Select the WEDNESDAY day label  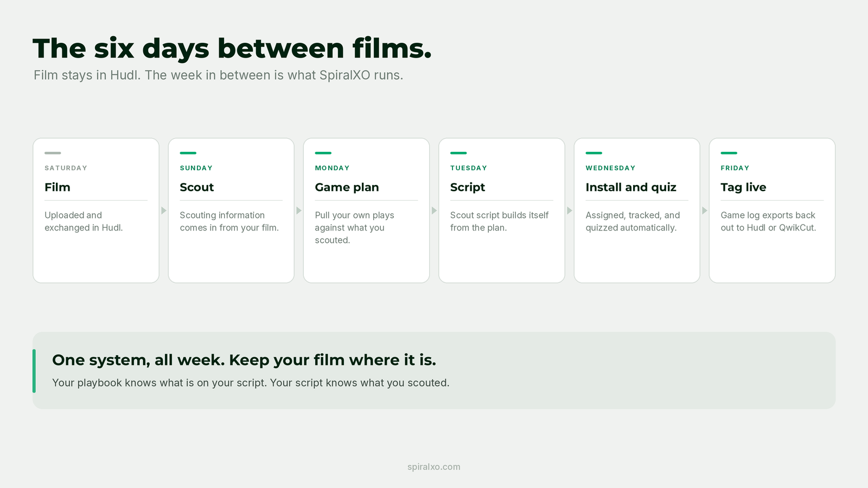tap(610, 168)
